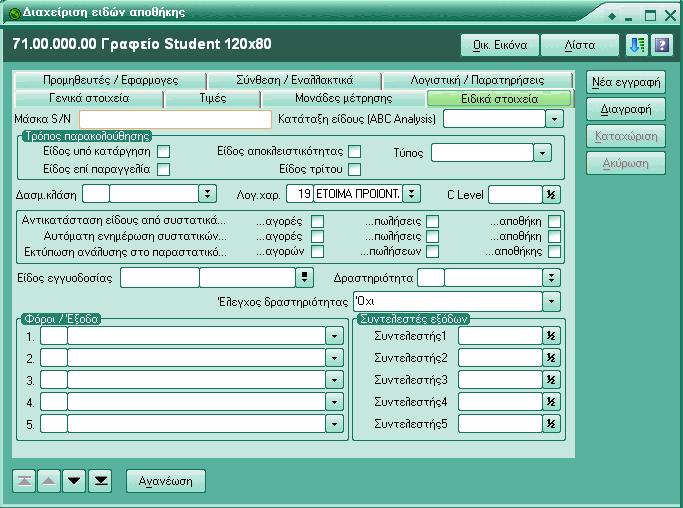
Task: Check Εκτύπωση ανάλυσης ...πωλήσεων box
Action: pyautogui.click(x=433, y=251)
